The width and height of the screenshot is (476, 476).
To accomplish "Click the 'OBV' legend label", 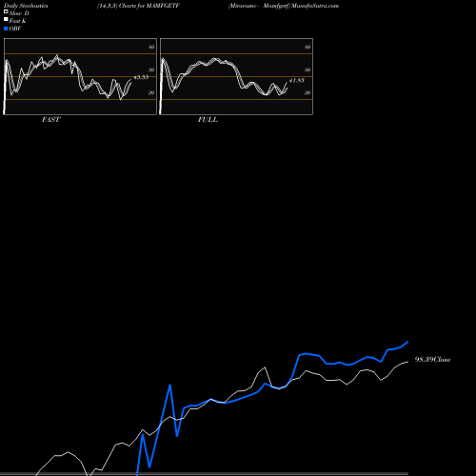I will tap(15, 29).
